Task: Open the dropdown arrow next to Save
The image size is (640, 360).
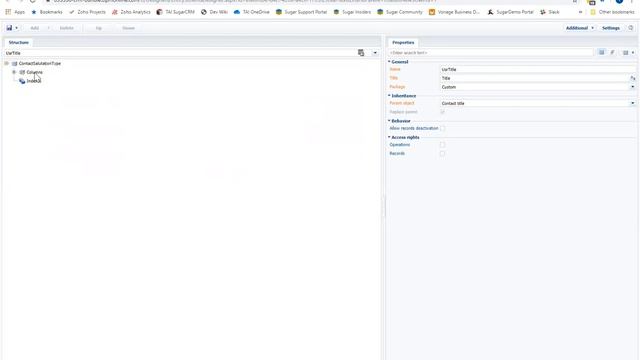Action: [16, 28]
